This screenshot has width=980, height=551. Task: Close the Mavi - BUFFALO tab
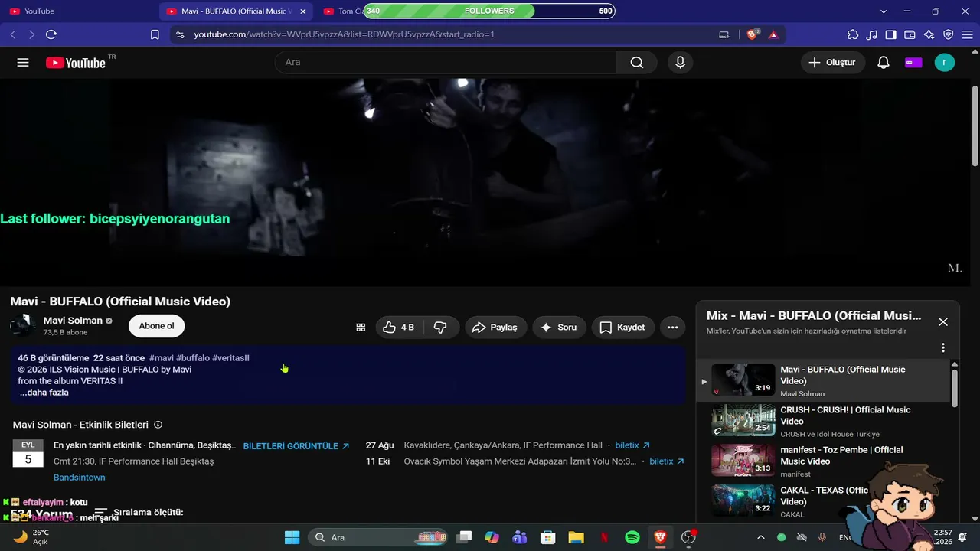coord(303,11)
